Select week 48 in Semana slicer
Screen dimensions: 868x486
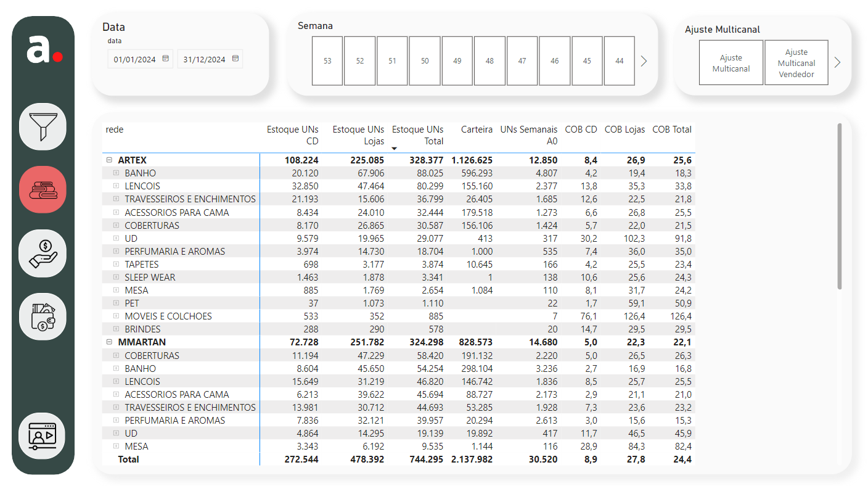pos(489,61)
